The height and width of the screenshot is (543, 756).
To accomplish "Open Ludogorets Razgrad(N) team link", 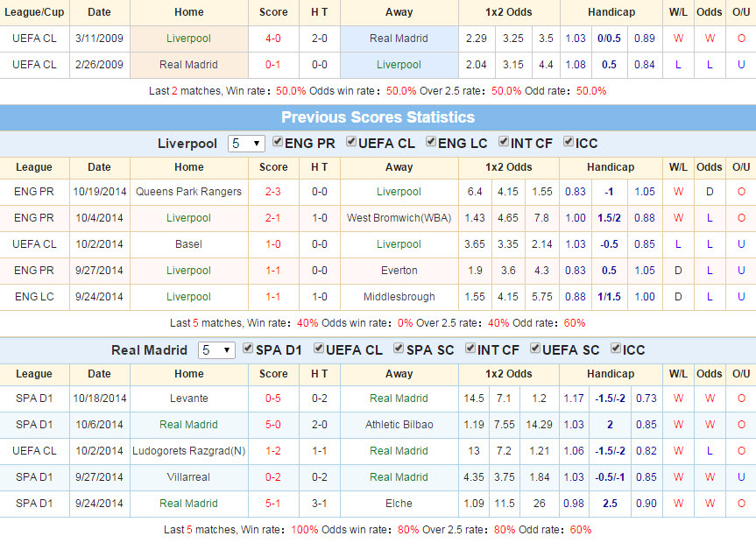I will 188,451.
